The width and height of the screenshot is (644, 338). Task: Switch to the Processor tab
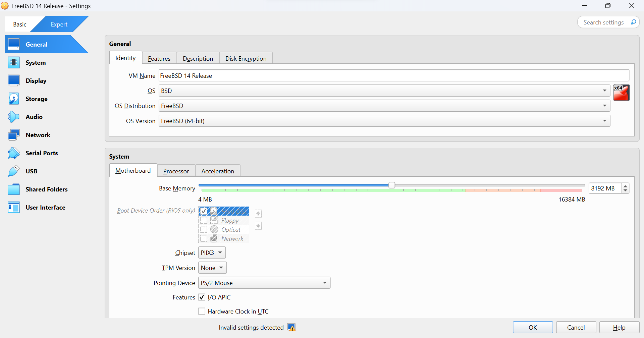pyautogui.click(x=176, y=171)
